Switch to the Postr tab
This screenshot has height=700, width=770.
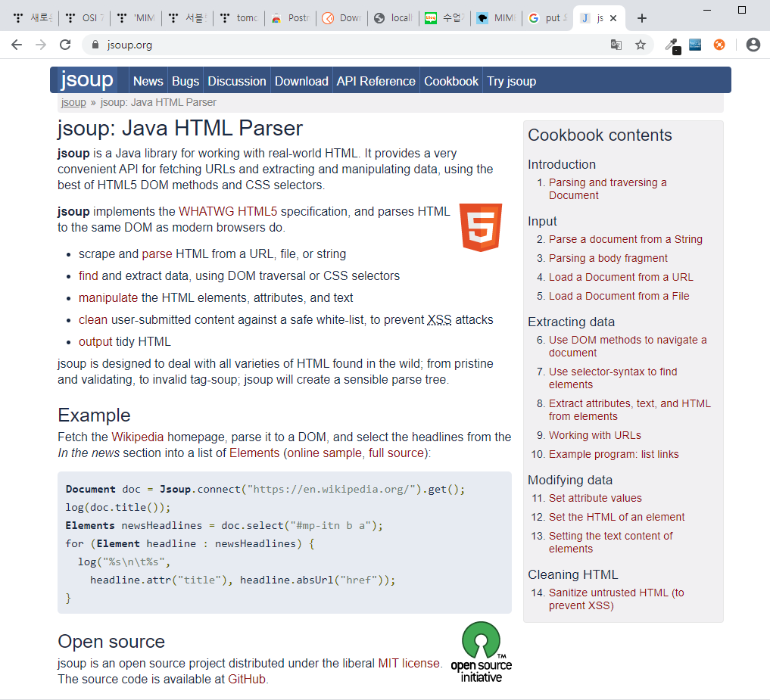(x=291, y=18)
